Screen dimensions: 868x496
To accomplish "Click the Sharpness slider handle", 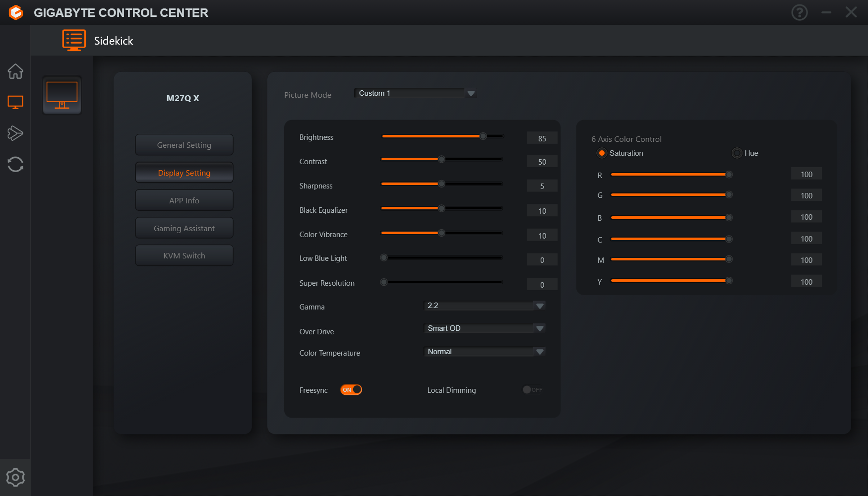I will click(441, 184).
